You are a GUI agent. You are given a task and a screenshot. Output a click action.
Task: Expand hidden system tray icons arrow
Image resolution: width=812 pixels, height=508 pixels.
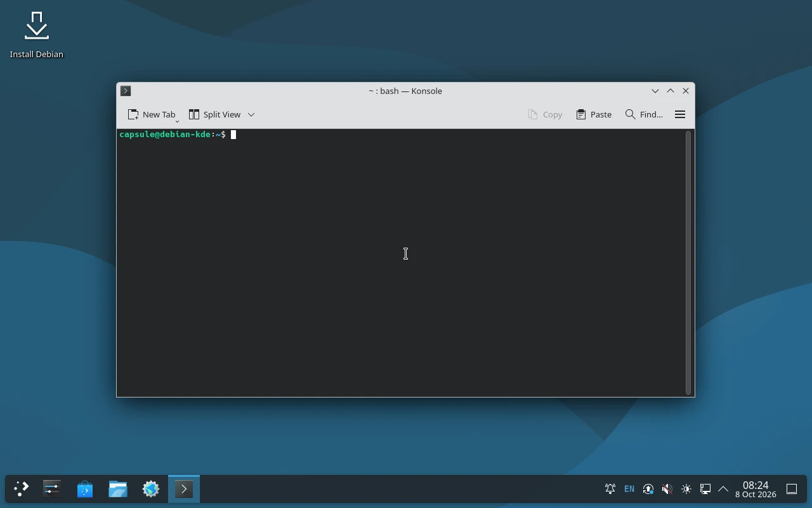pos(723,489)
